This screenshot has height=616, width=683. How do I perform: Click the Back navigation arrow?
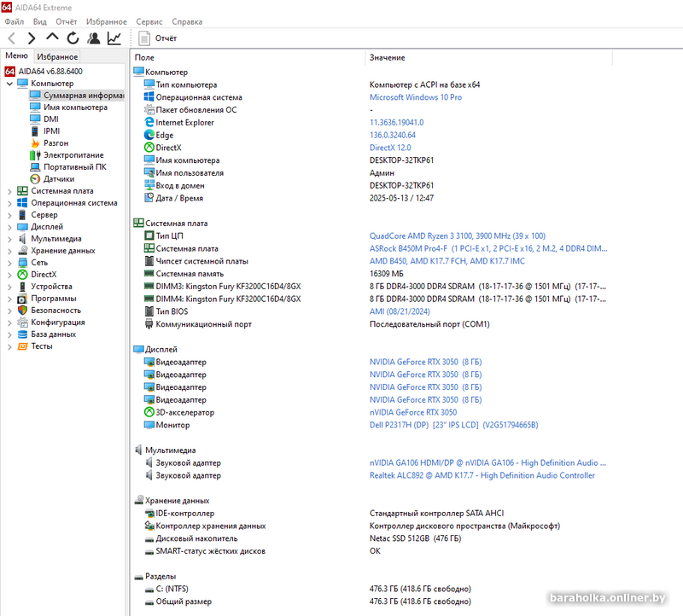[12, 38]
